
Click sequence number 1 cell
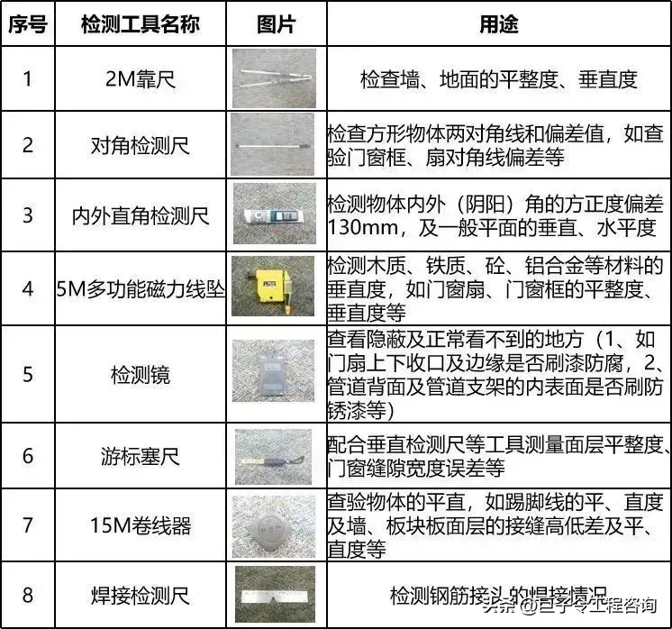click(x=28, y=79)
